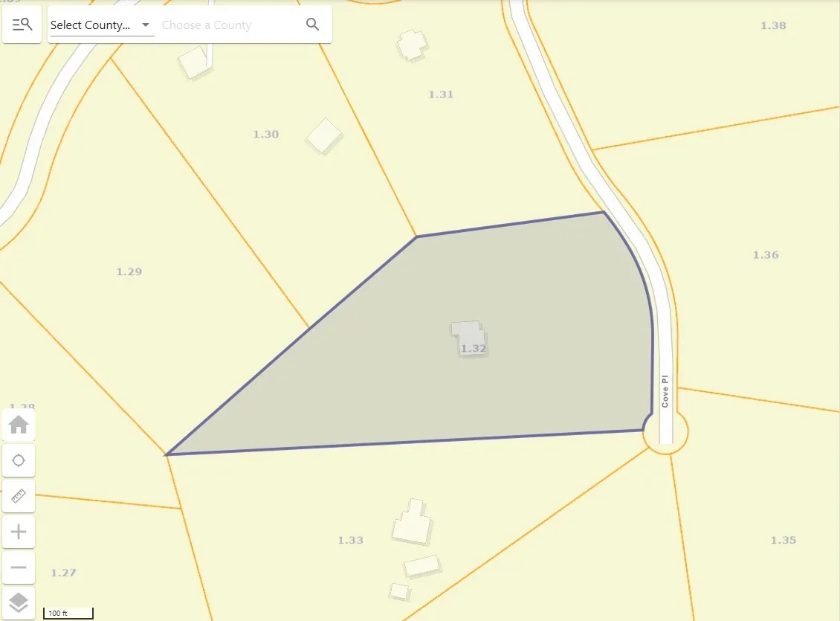This screenshot has width=840, height=621.
Task: Locate my position with crosshair icon
Action: click(19, 460)
